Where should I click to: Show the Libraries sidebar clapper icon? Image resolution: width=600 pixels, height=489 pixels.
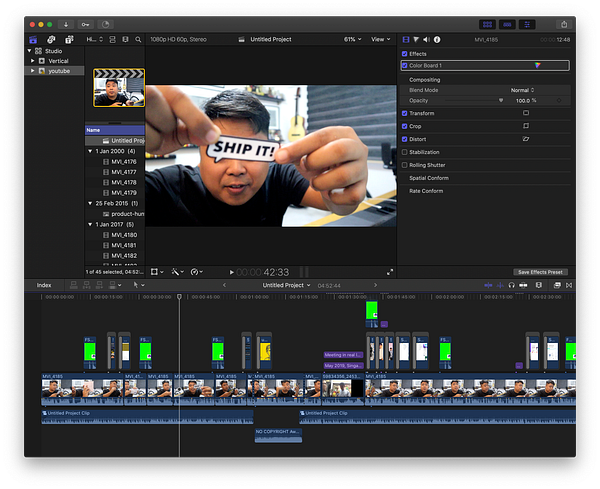point(33,39)
